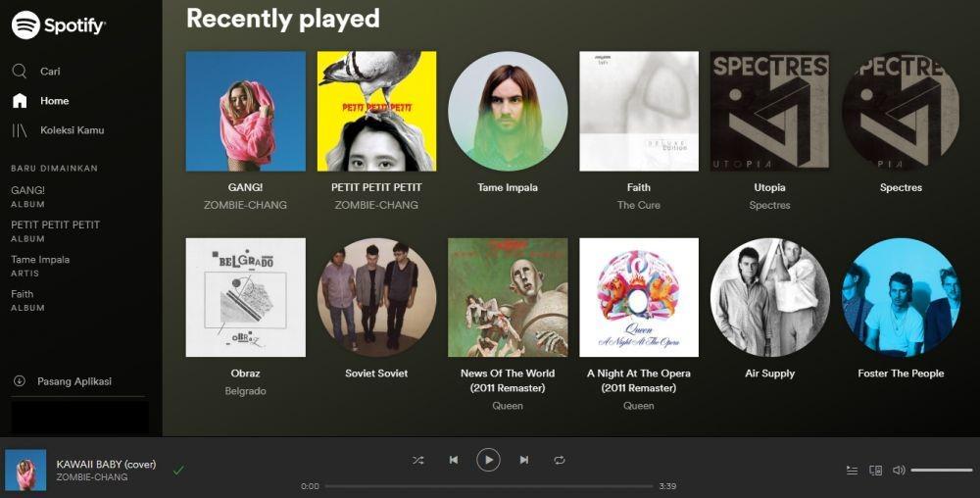This screenshot has height=498, width=980.
Task: Click the now playing album art thumbnail
Action: (x=25, y=470)
